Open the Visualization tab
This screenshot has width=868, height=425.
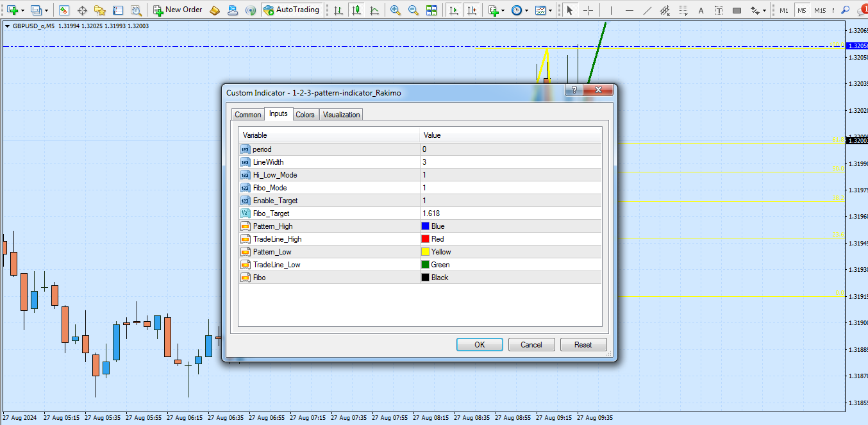point(341,115)
